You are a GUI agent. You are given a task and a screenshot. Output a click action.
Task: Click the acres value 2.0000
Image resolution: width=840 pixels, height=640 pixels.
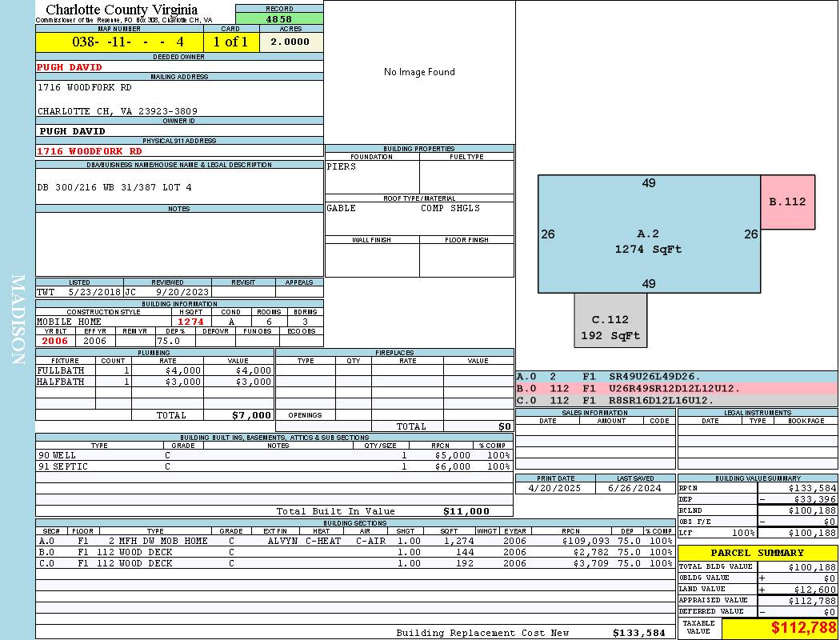(x=290, y=42)
